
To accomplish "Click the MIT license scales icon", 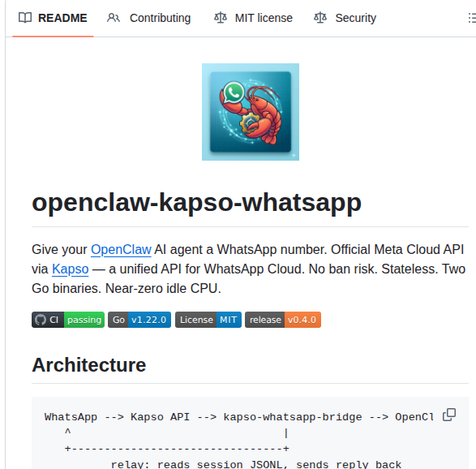I will point(221,18).
